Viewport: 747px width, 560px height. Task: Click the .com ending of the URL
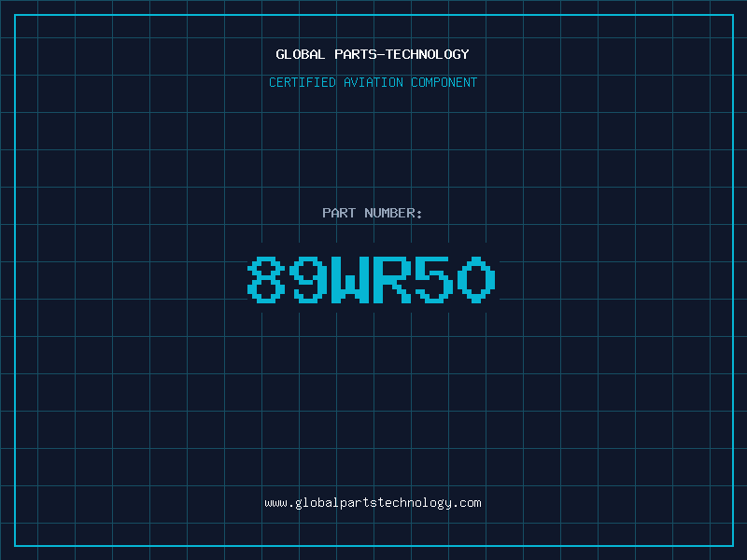[467, 503]
